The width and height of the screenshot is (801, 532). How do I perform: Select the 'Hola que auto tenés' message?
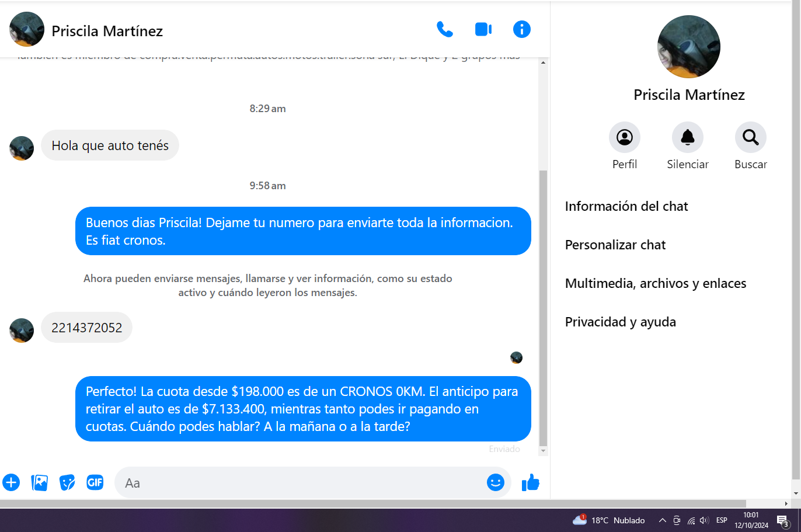click(110, 145)
